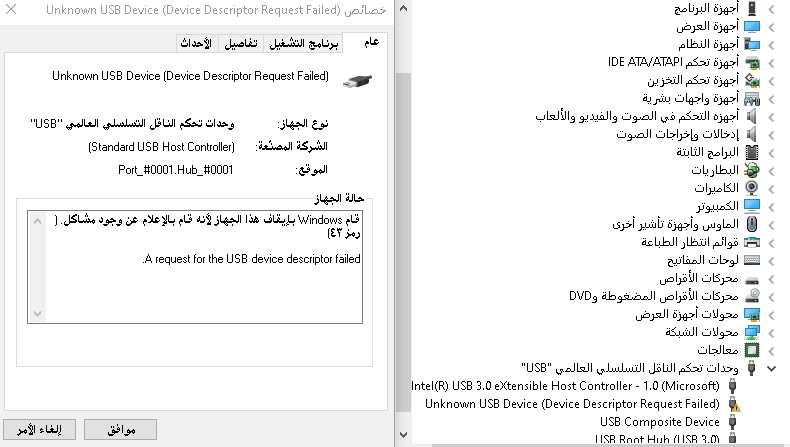The width and height of the screenshot is (790, 447).
Task: Click the human interface devices icon
Action: point(752,98)
